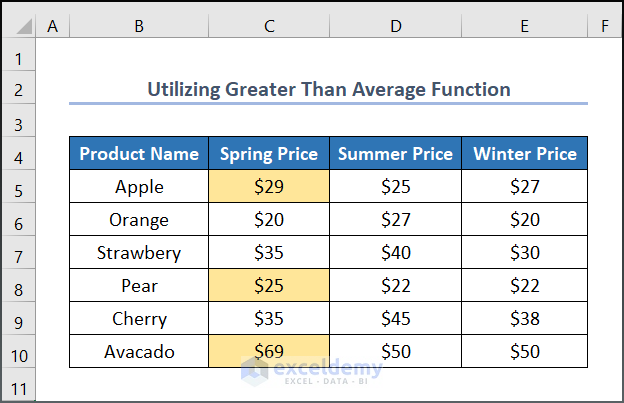Select column C header
Viewport: 624px width, 403px height.
pos(268,27)
